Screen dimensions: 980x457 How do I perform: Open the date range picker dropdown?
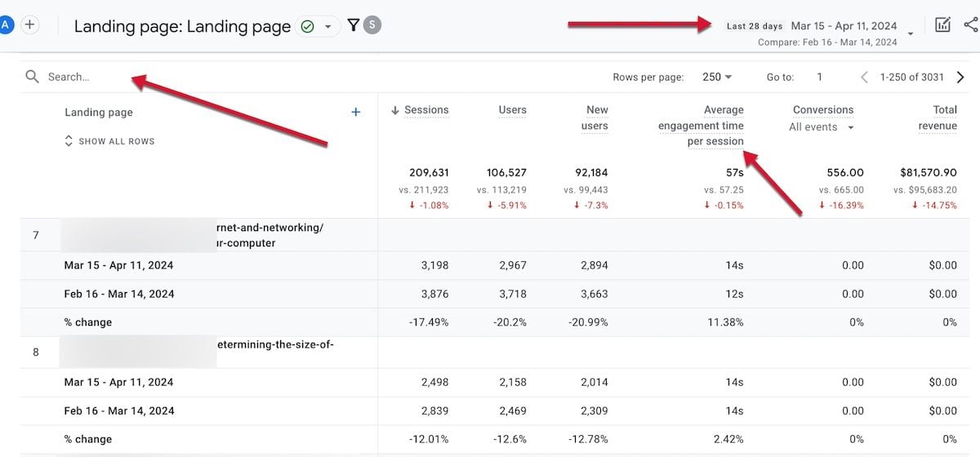pyautogui.click(x=910, y=33)
